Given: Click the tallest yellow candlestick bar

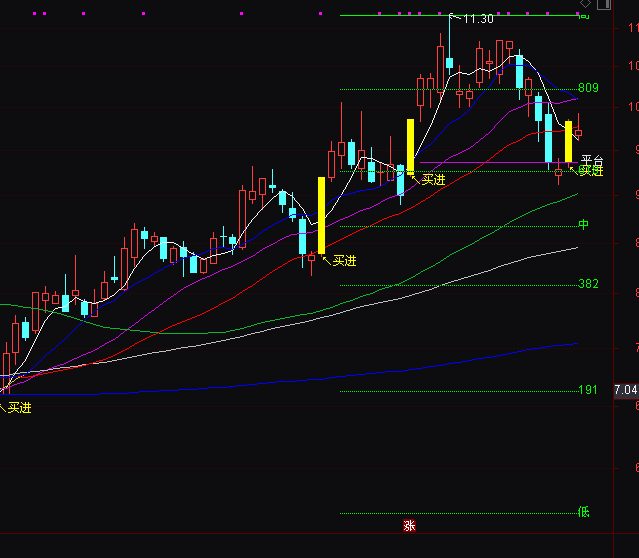Looking at the screenshot, I should tap(321, 215).
